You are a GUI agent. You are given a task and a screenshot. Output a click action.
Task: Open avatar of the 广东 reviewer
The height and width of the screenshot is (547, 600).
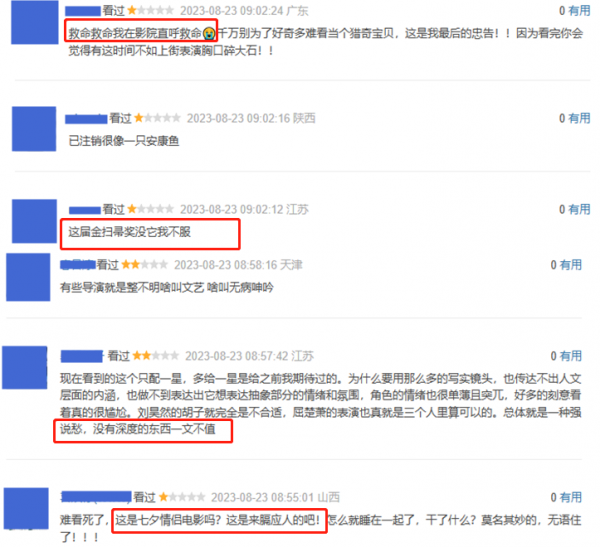[34, 22]
